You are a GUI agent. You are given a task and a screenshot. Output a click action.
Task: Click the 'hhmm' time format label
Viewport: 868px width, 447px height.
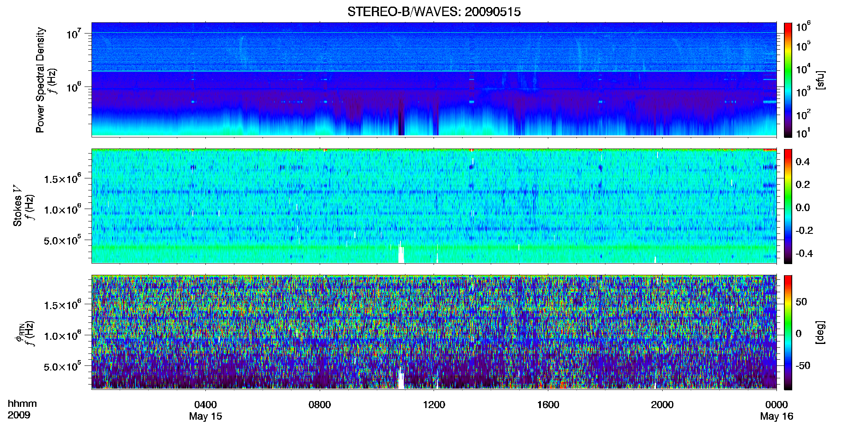point(22,404)
